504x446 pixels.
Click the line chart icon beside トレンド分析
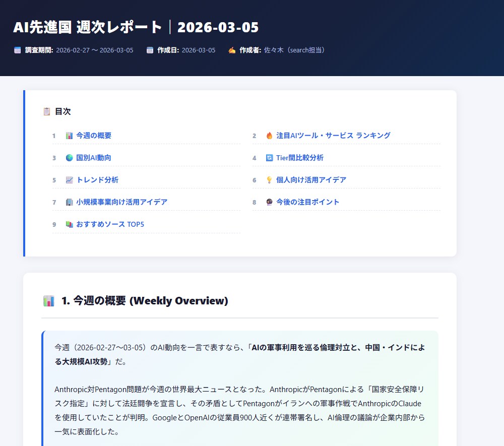click(69, 180)
